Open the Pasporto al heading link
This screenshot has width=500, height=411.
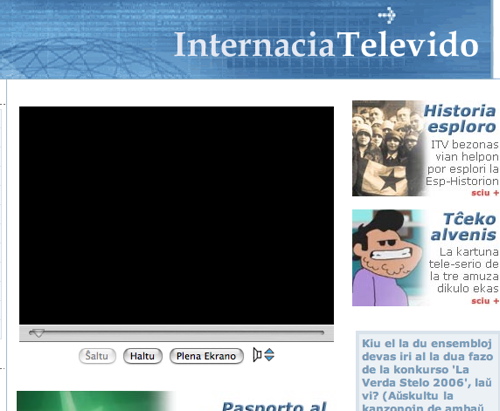(274, 406)
